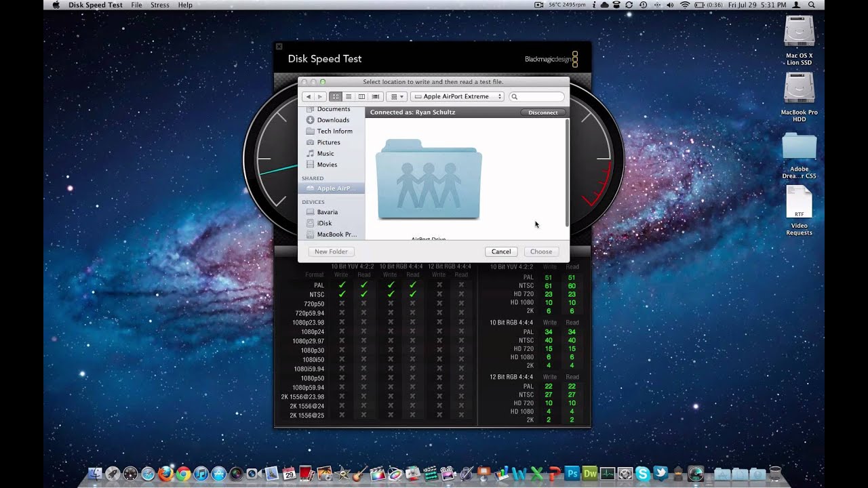This screenshot has width=868, height=488.
Task: Launch Dreamweaver from the dock
Action: pyautogui.click(x=590, y=473)
